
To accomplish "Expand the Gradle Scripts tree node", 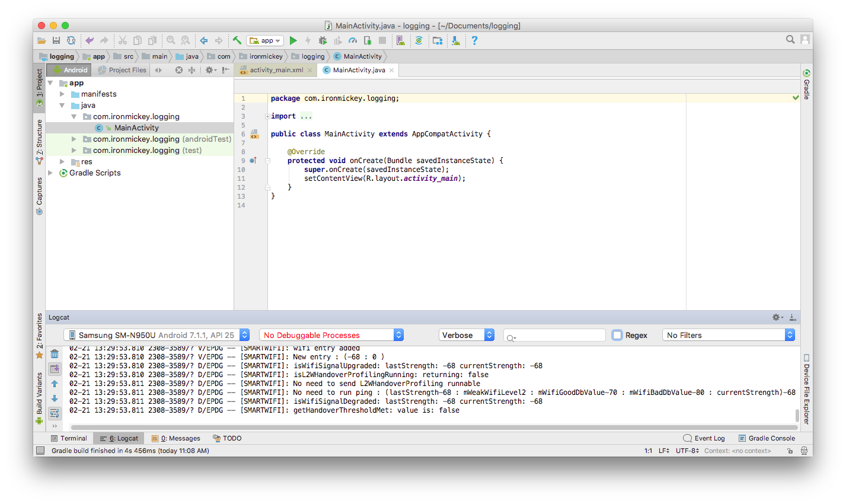I will [51, 173].
